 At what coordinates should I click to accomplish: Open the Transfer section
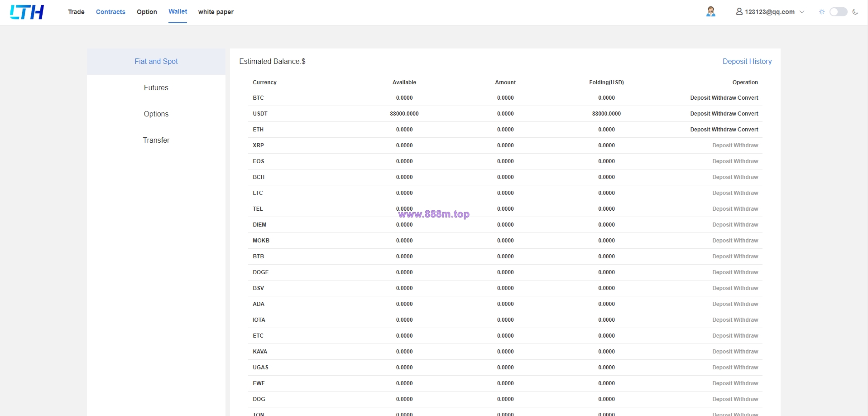pos(156,140)
